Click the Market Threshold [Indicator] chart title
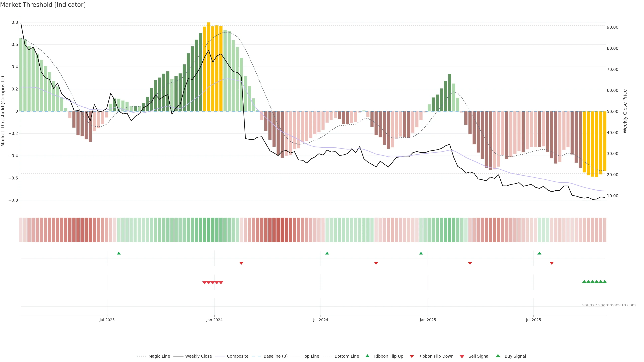 tap(43, 5)
